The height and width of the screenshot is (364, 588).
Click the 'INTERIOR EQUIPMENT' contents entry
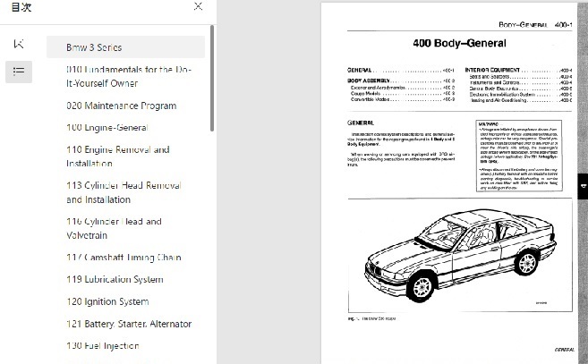click(x=492, y=70)
